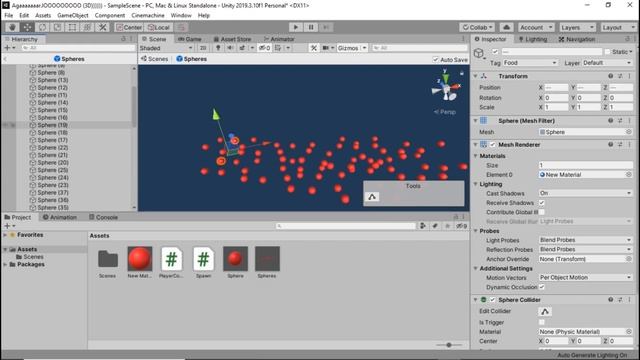Click the Edit Collider button
Screen dimensions: 640x360
coord(545,311)
